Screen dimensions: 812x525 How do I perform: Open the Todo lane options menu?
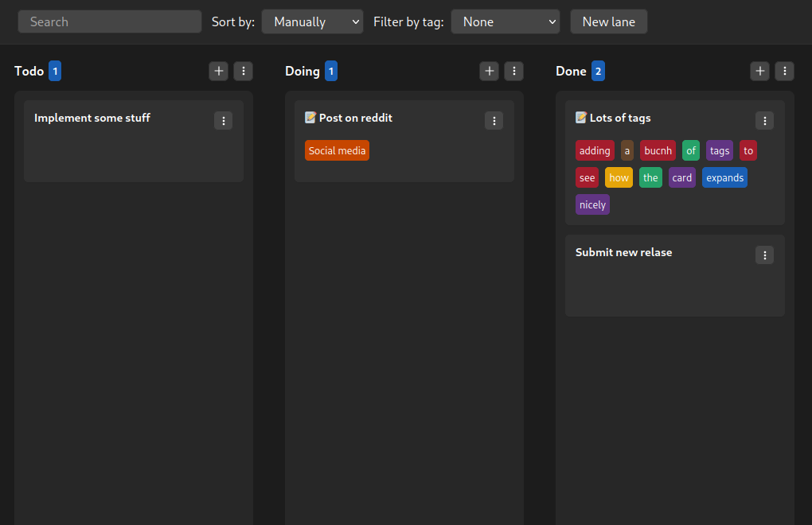pyautogui.click(x=243, y=72)
